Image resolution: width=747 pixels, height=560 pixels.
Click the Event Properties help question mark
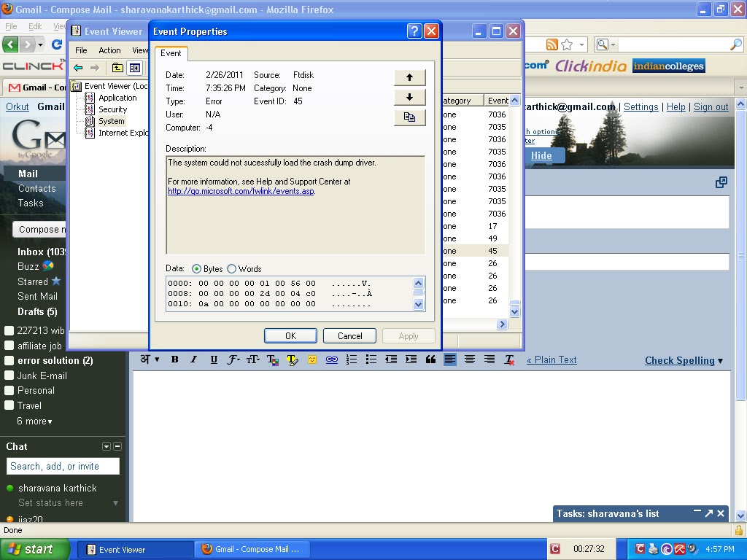(x=414, y=31)
